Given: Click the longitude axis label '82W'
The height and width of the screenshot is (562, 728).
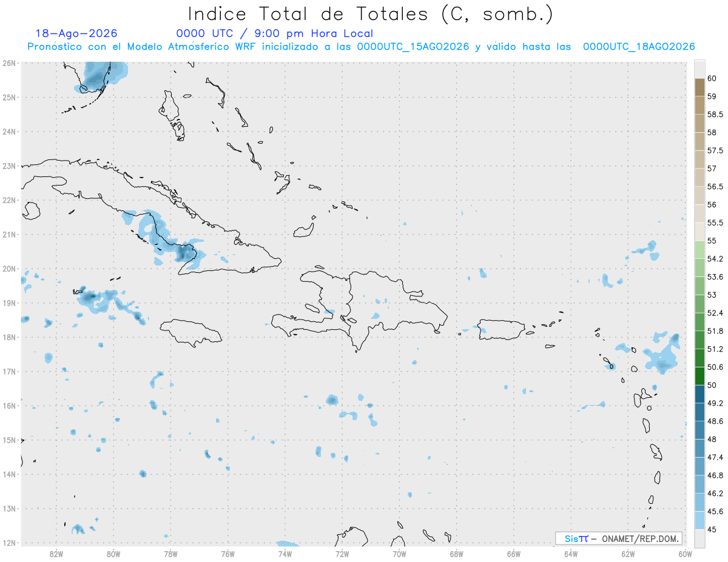Looking at the screenshot, I should click(56, 554).
